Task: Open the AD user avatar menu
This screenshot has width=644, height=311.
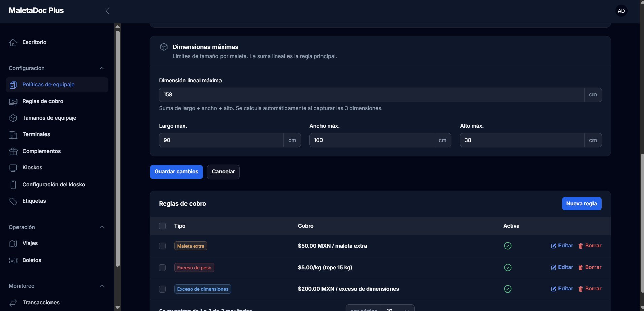Action: coord(621,11)
